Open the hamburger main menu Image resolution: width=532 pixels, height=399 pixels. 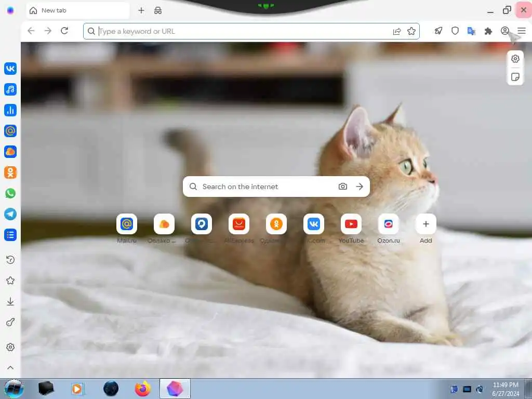[522, 31]
